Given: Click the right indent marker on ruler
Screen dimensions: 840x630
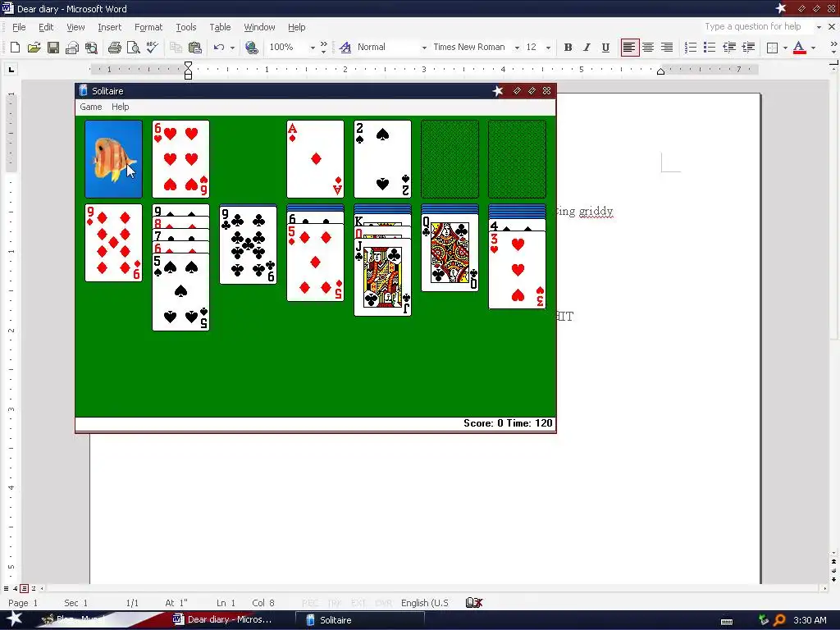Looking at the screenshot, I should point(660,72).
